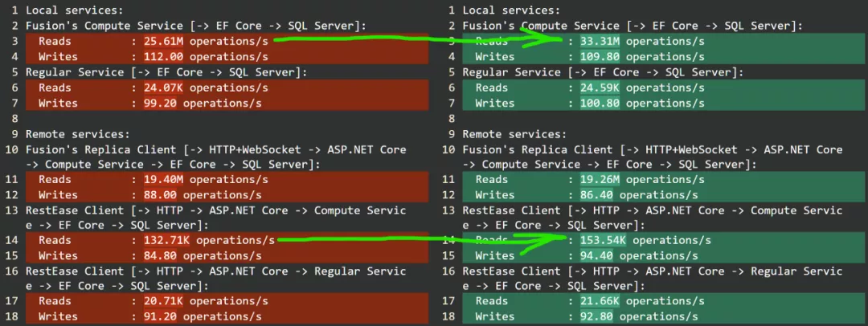
Task: Click "Regular Service [-> EF Core" line in left pane
Action: click(166, 72)
